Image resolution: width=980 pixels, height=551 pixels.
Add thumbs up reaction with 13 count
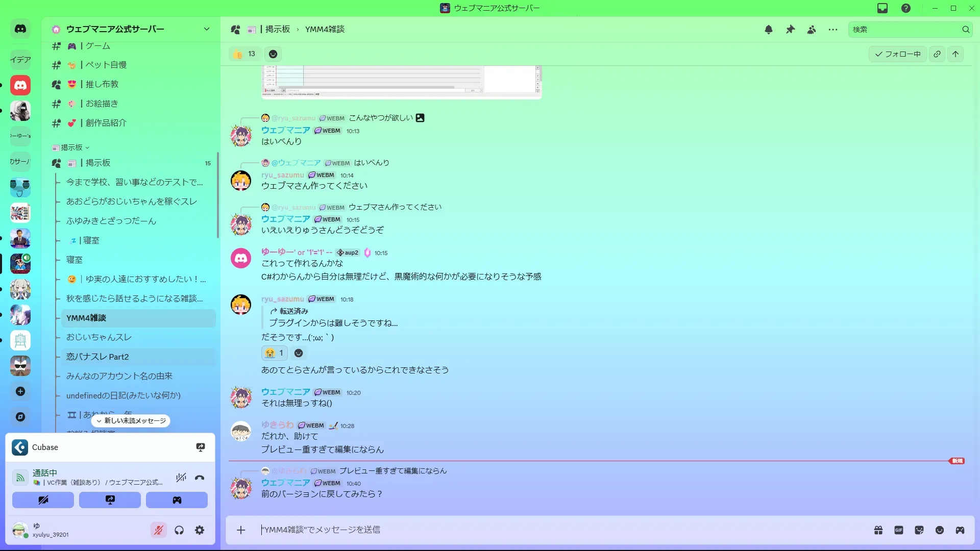point(244,54)
